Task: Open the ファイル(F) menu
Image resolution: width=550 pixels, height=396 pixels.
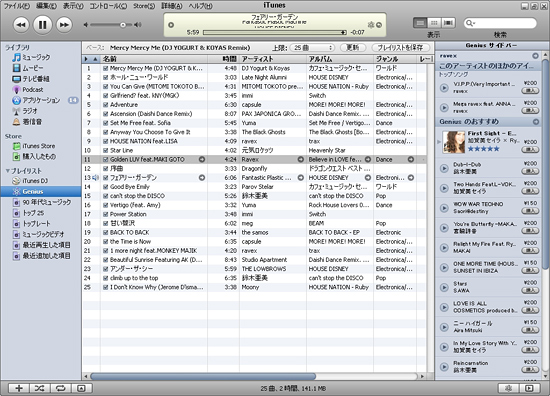Action: pyautogui.click(x=17, y=6)
